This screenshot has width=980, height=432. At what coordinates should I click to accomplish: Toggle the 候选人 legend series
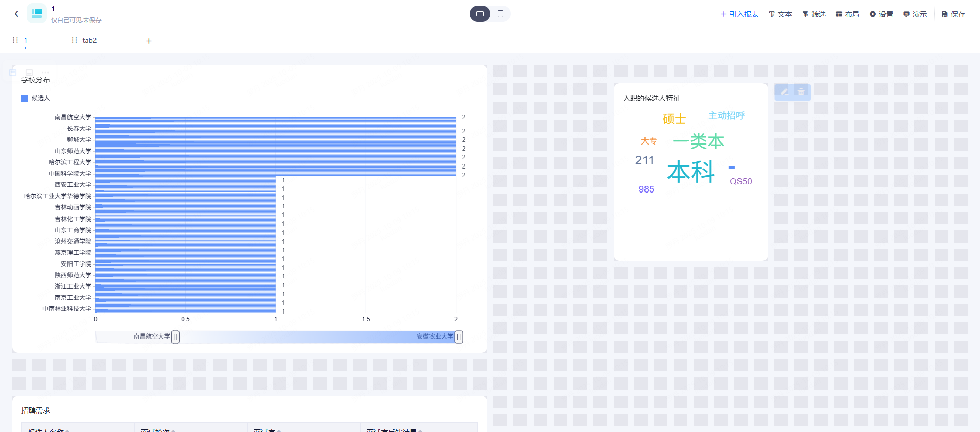(x=36, y=98)
